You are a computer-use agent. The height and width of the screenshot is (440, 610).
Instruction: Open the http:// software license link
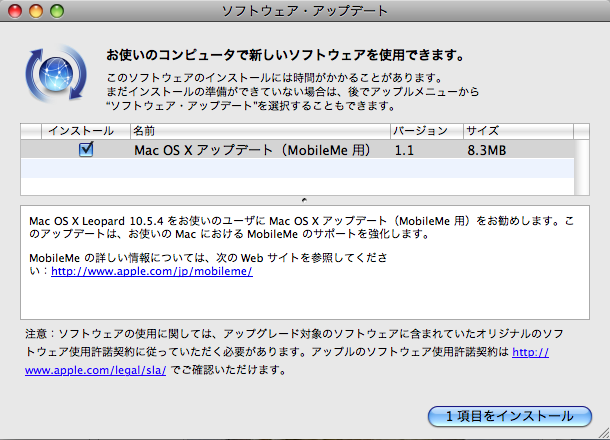click(x=530, y=352)
